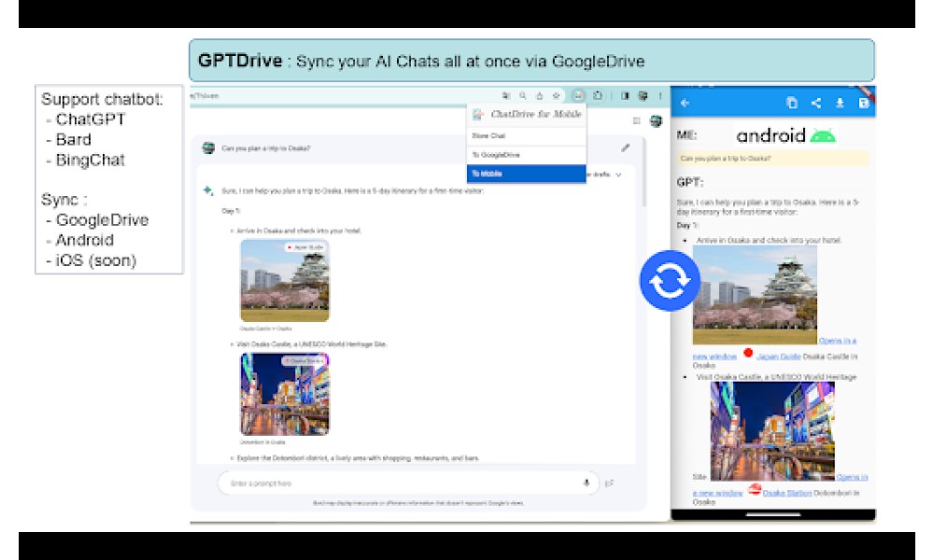Image resolution: width=934 pixels, height=560 pixels.
Task: Open the Google apps grid icon
Action: click(x=636, y=120)
